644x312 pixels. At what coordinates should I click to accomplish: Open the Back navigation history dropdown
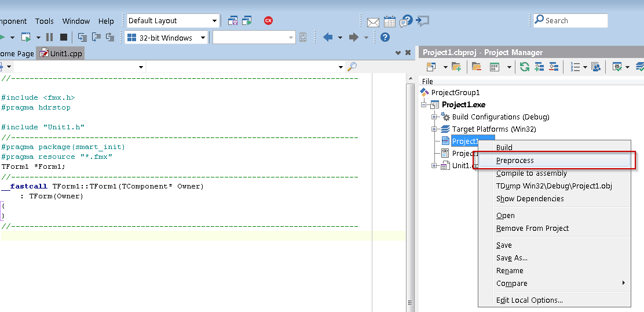(x=340, y=38)
